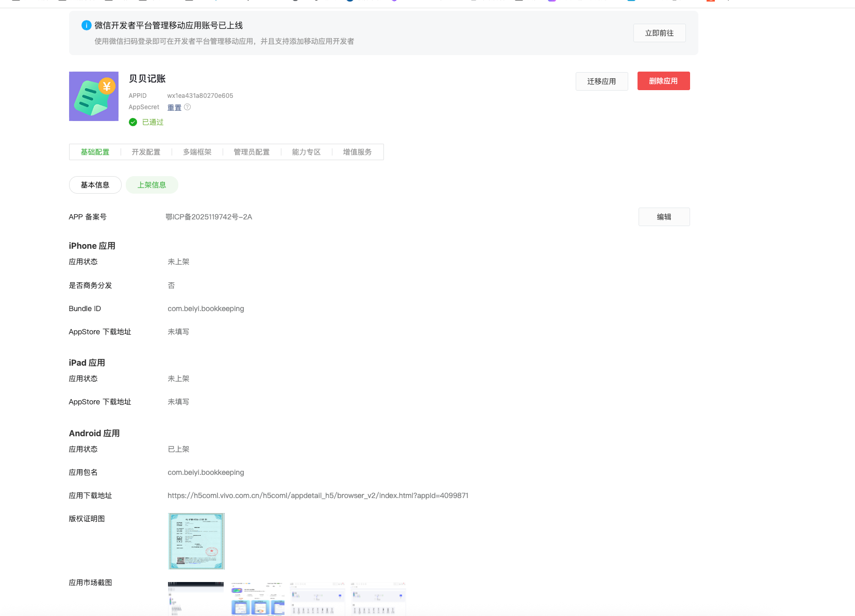Reset the AppSecret via the 重置 link
Screen dimensions: 855x616
[x=174, y=108]
